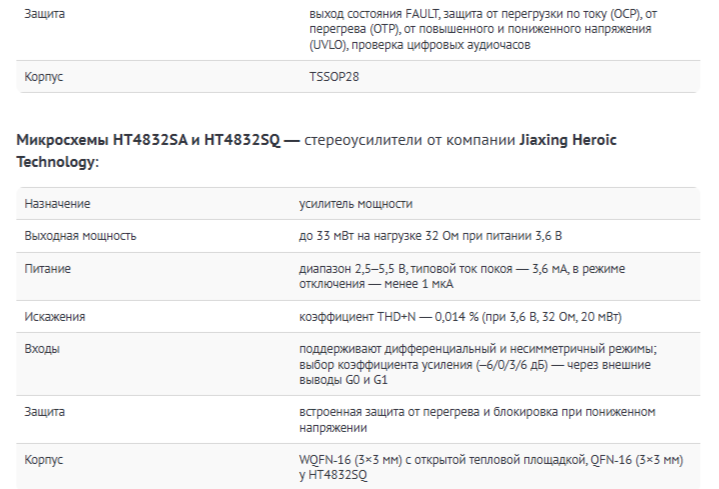Click the 'выход состояния FAULT' protection text
The height and width of the screenshot is (489, 719).
(x=374, y=14)
